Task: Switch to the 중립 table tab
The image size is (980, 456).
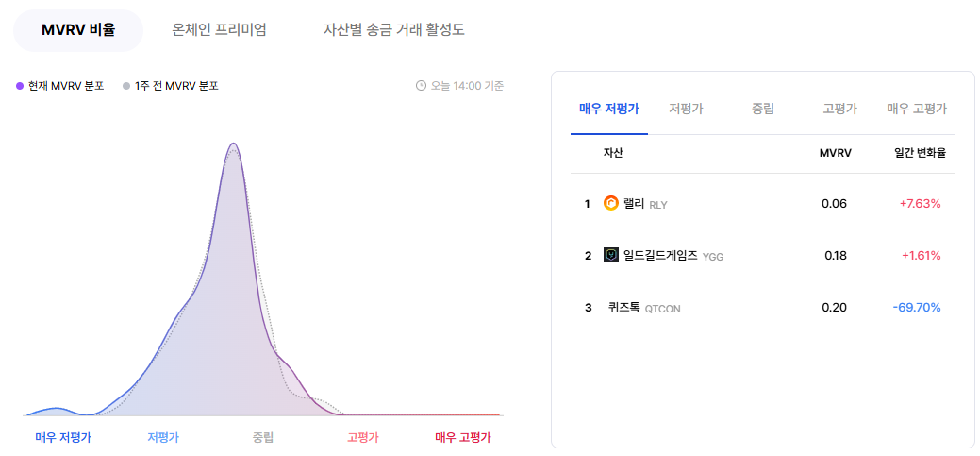Action: (x=763, y=109)
